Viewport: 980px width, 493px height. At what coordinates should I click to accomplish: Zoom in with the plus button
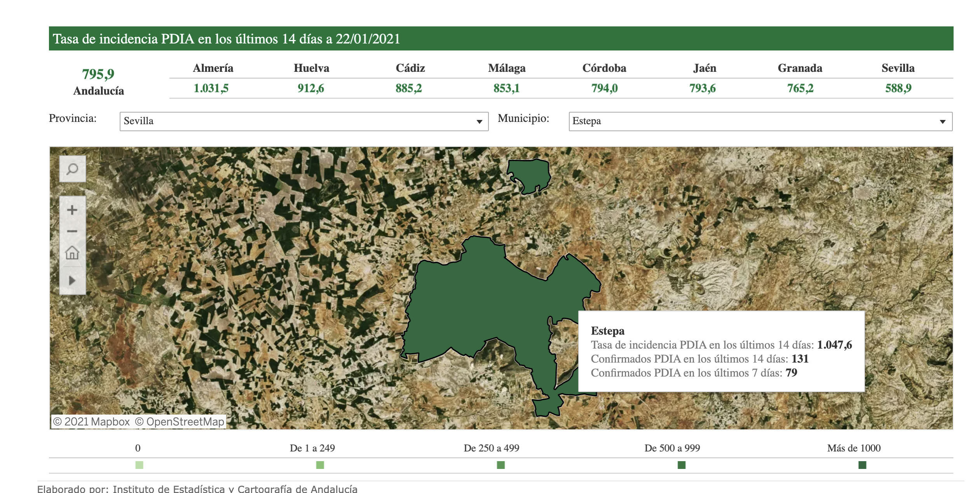(72, 210)
